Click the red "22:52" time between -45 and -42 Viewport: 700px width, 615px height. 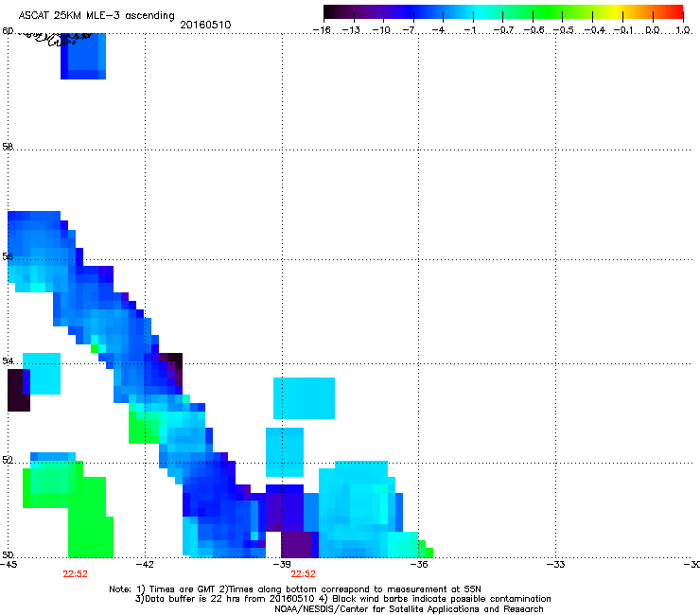(x=75, y=574)
